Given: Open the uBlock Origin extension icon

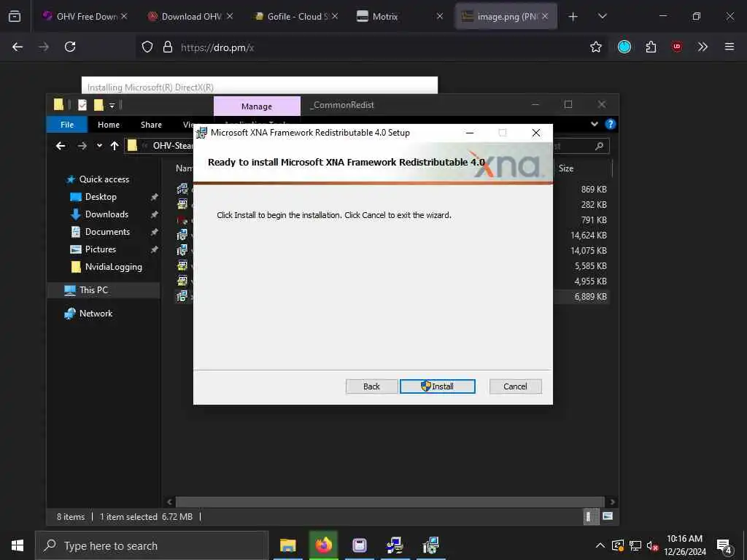Looking at the screenshot, I should tap(676, 47).
